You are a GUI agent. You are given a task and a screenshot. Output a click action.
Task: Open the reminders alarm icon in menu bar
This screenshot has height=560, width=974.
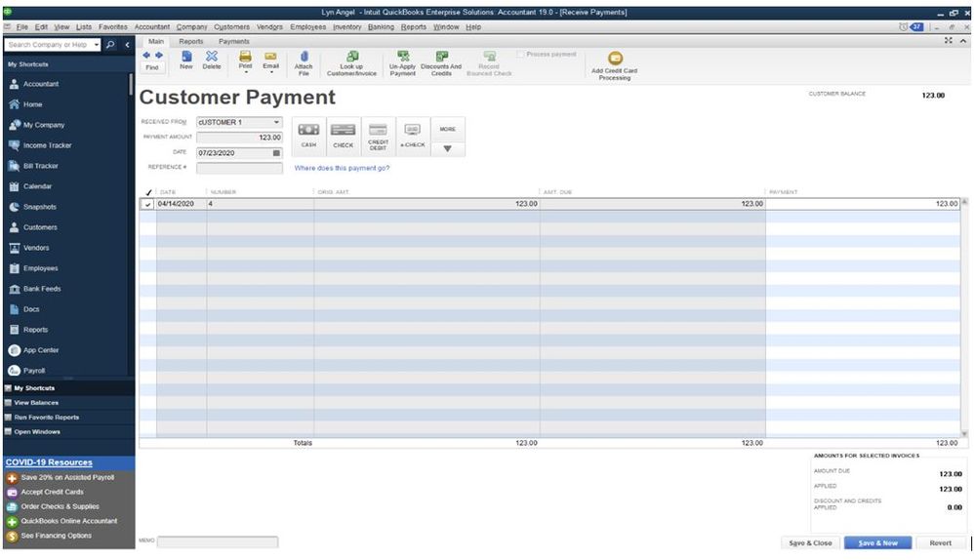point(903,26)
